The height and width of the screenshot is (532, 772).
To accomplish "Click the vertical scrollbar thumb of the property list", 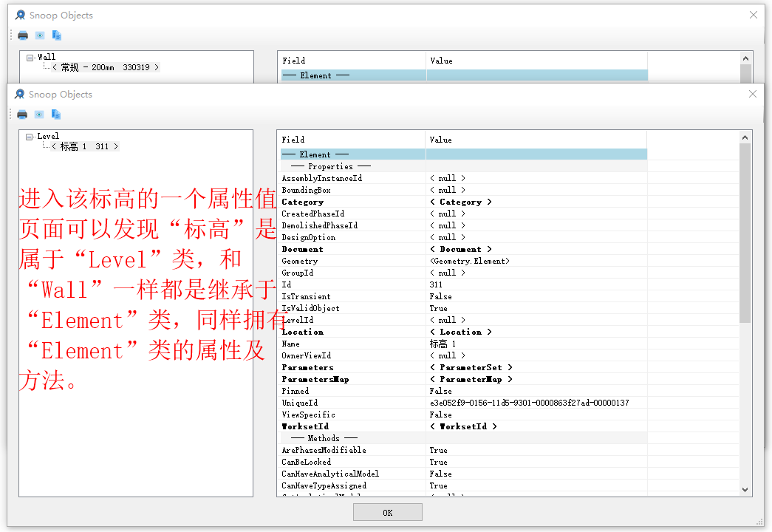I will (x=745, y=233).
